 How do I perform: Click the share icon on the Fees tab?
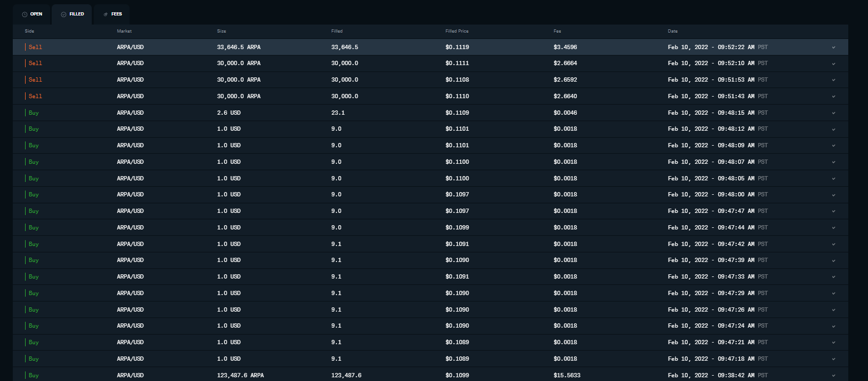coord(106,14)
